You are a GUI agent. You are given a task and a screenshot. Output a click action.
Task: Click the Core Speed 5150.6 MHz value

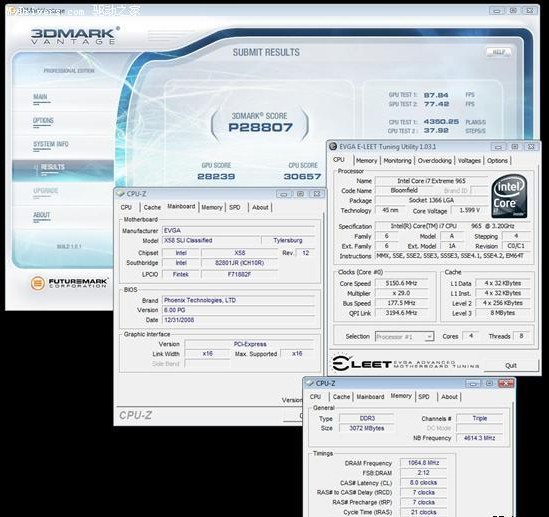(401, 283)
